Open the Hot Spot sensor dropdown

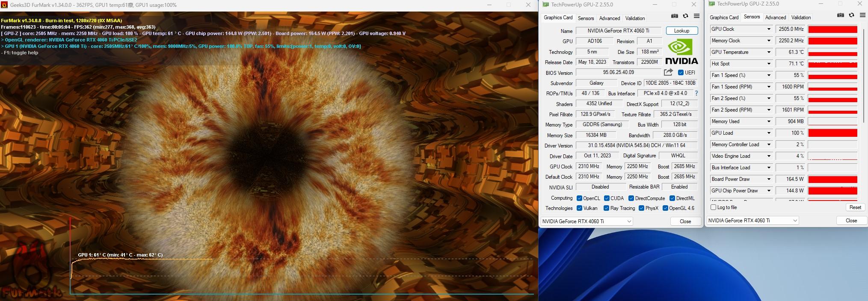click(769, 64)
